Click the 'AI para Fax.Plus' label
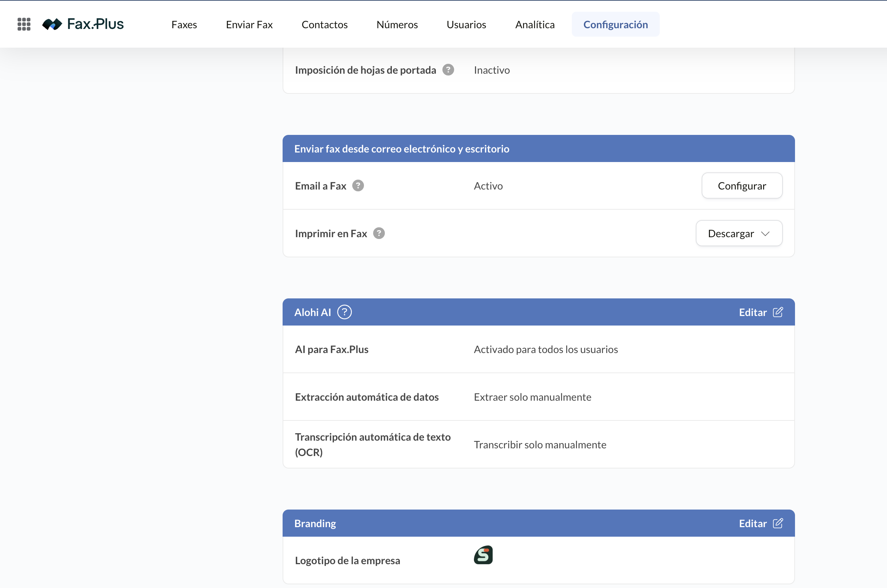Screen dimensions: 887x588 click(x=332, y=349)
